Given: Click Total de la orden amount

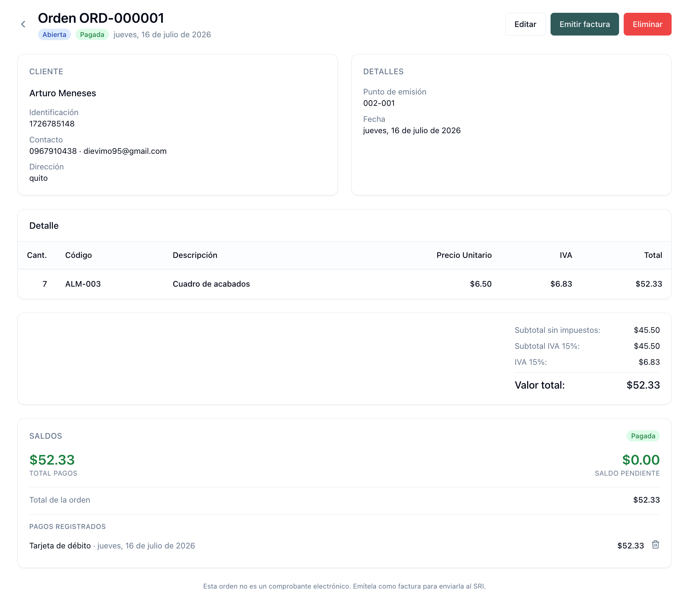Looking at the screenshot, I should pos(646,500).
